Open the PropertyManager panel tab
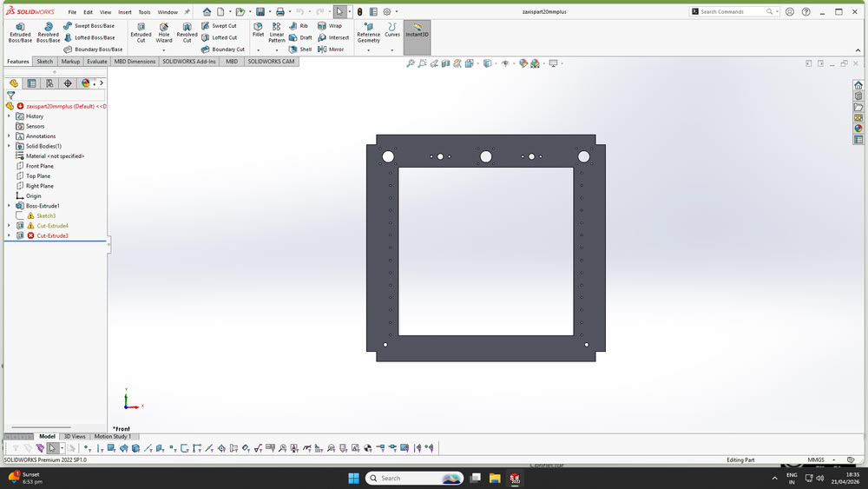Viewport: 868px width, 489px height. coord(31,83)
